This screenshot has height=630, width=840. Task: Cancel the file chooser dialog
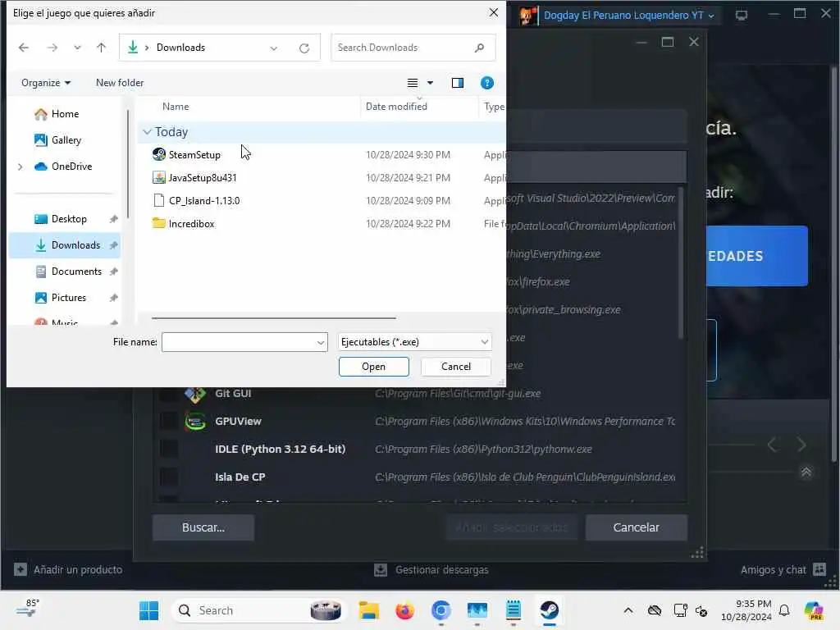tap(456, 367)
